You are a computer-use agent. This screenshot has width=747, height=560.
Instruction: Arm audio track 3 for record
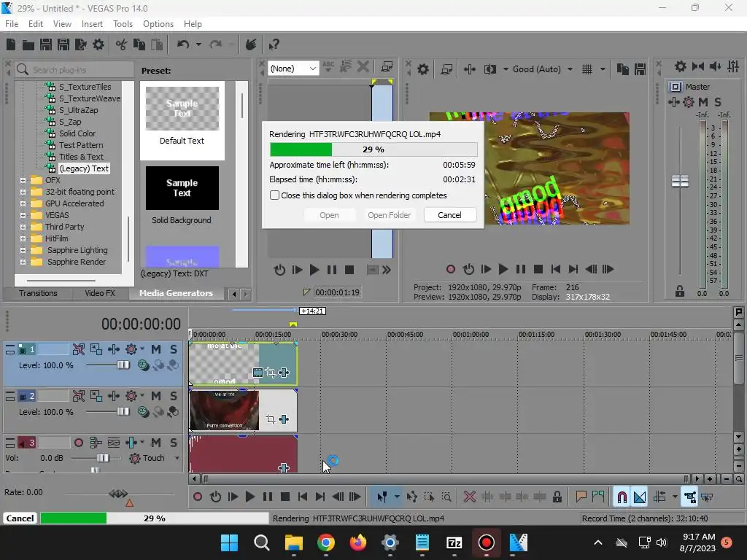pyautogui.click(x=79, y=443)
